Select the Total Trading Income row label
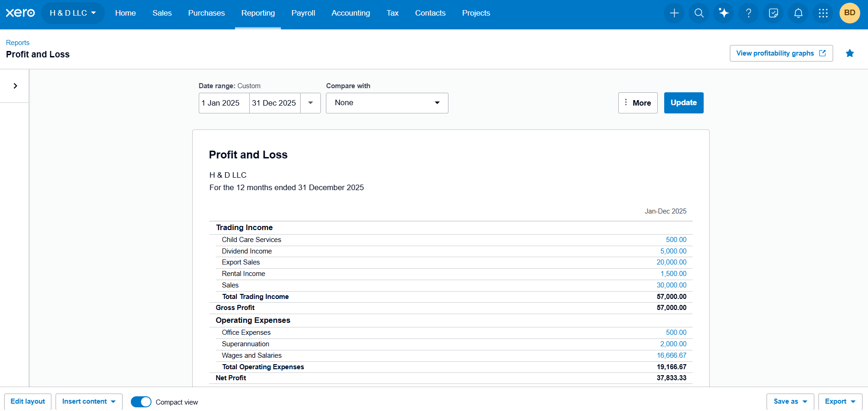Screen dimensions: 868x411 tap(256, 297)
